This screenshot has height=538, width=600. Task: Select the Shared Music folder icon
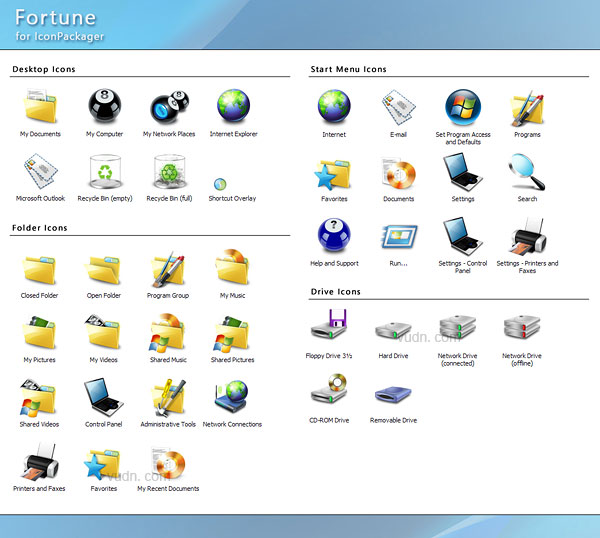point(168,333)
